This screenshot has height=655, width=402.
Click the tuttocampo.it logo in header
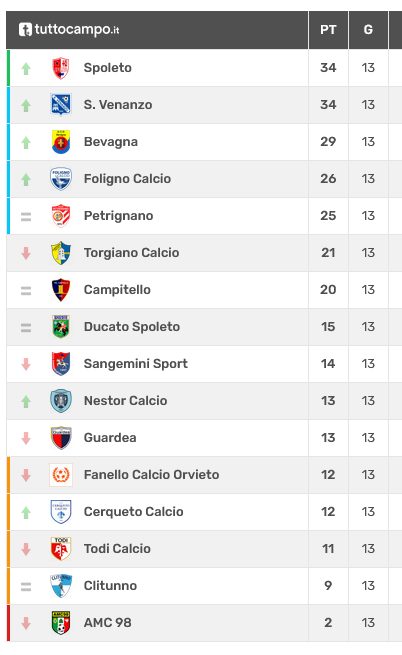(69, 30)
